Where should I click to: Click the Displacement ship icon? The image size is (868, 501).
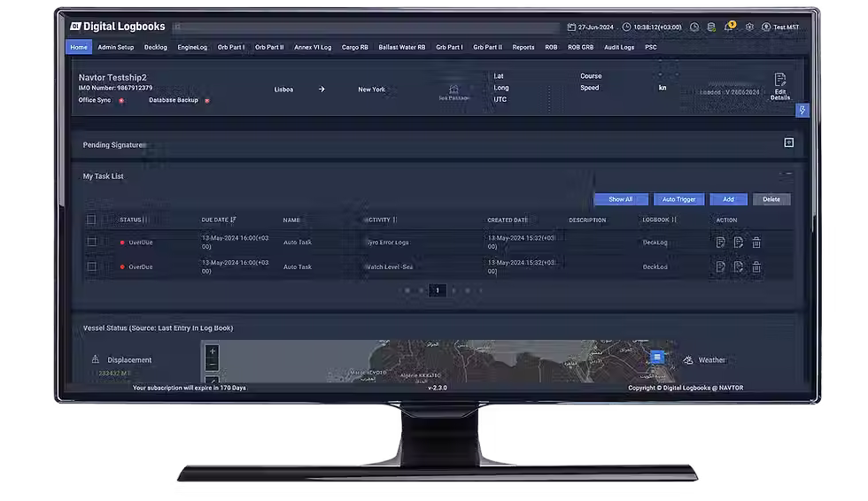(x=96, y=359)
